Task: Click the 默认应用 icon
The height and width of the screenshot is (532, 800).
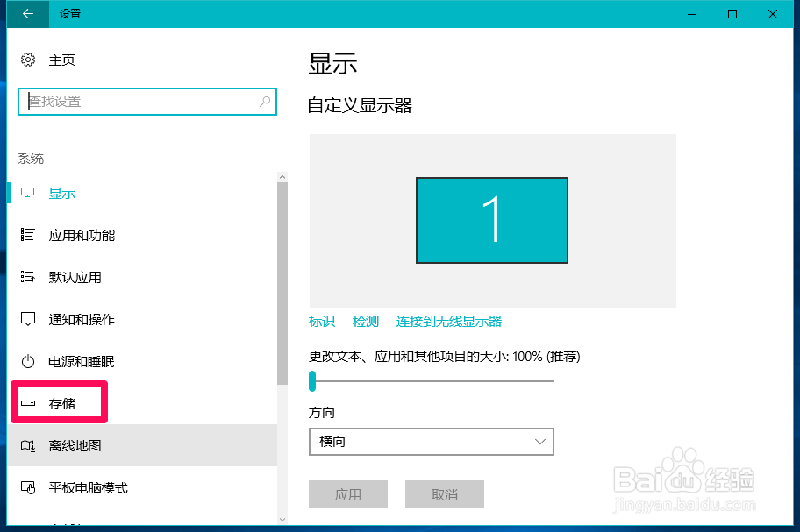Action: coord(27,277)
